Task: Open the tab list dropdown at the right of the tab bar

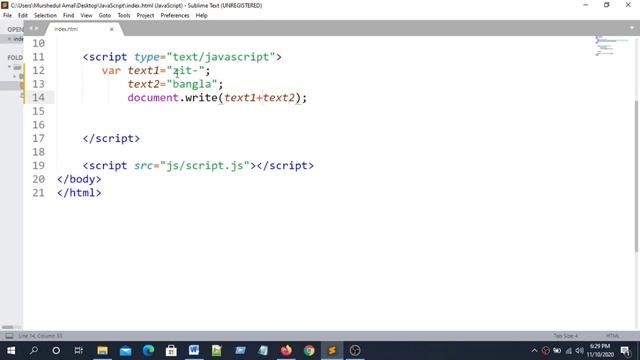Action: tap(632, 28)
